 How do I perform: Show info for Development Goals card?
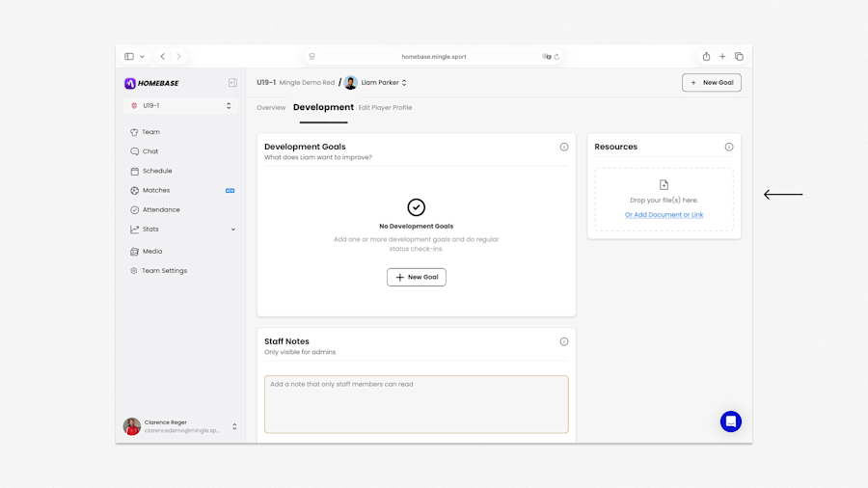564,147
